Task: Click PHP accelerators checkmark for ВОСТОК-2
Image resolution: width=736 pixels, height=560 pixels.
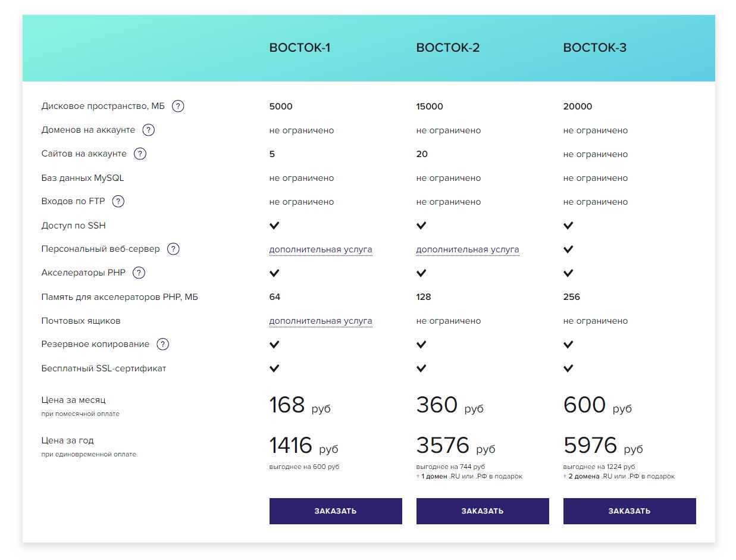Action: click(421, 273)
